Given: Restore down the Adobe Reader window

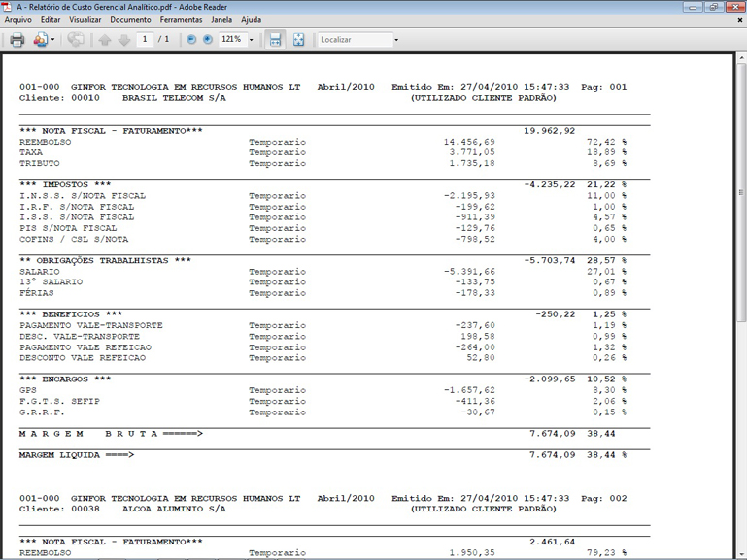Looking at the screenshot, I should point(714,7).
